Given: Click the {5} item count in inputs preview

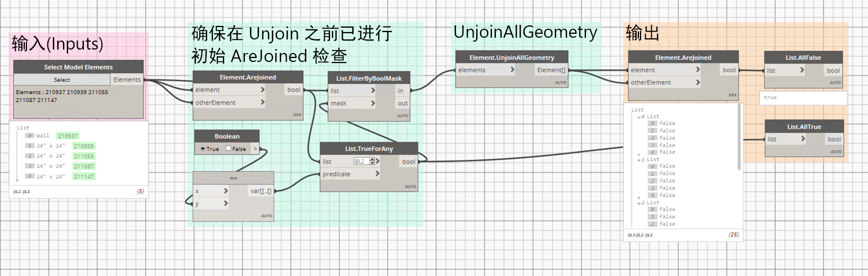Looking at the screenshot, I should tap(140, 192).
